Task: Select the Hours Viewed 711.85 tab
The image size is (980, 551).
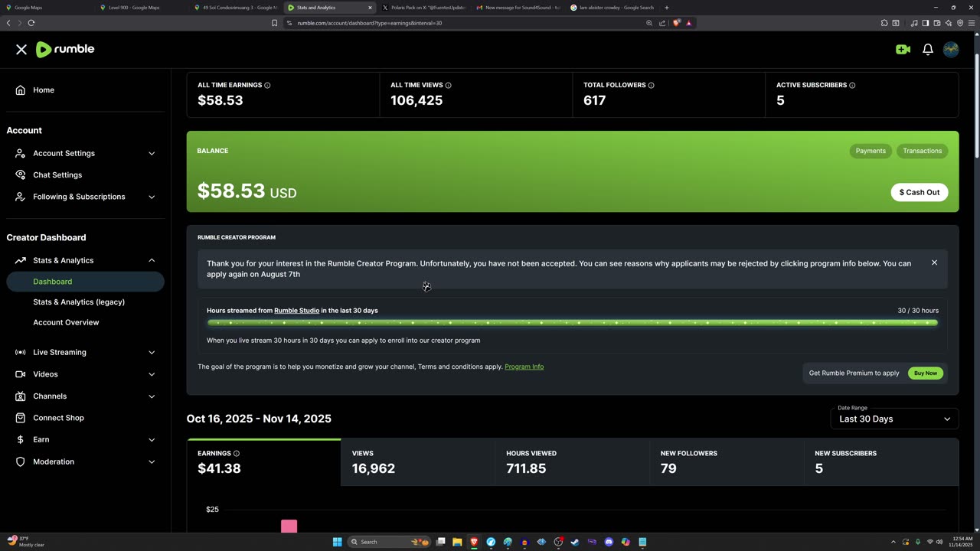Action: 573,462
